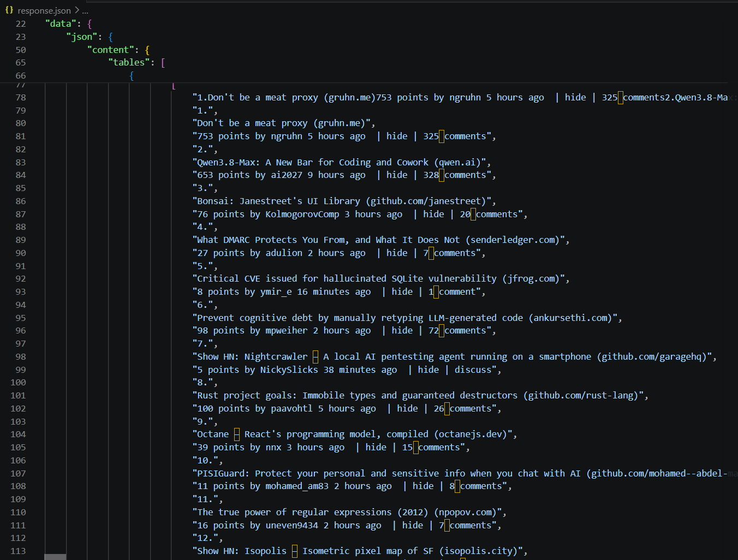
Task: Click the "Critical CVE issued for hallucinated SQLite" line
Action: (x=381, y=279)
